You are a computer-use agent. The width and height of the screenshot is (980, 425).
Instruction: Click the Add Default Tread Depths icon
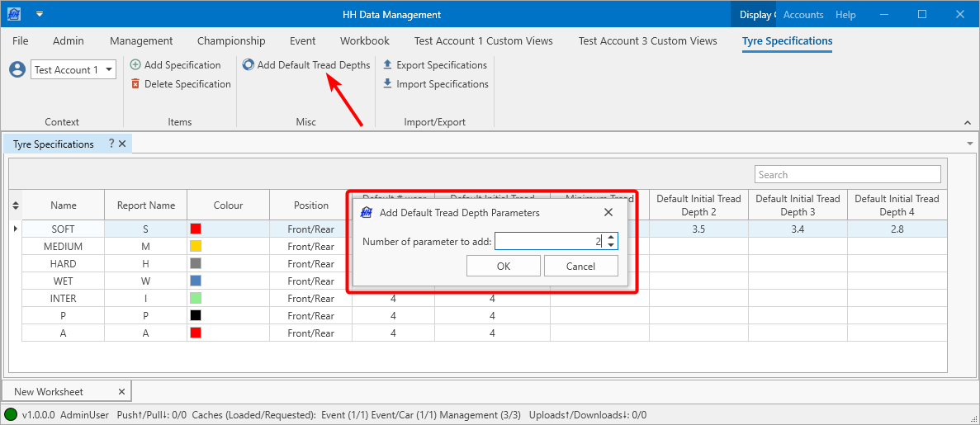click(249, 65)
